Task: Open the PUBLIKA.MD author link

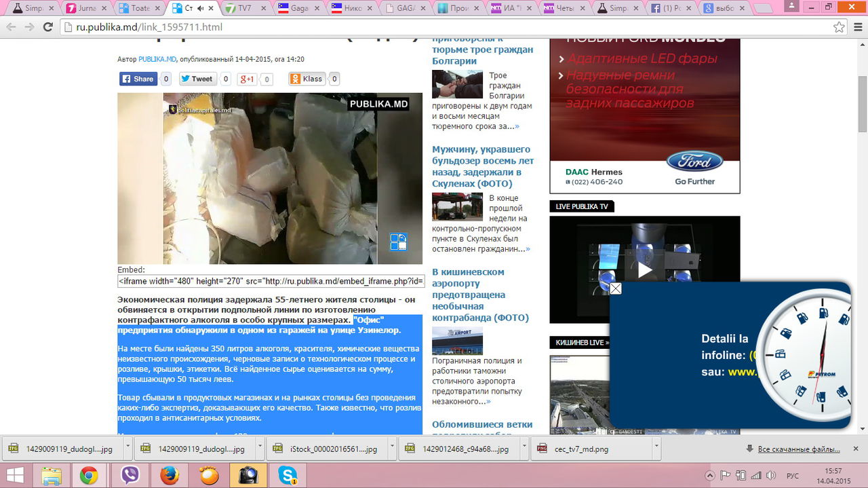Action: [157, 59]
